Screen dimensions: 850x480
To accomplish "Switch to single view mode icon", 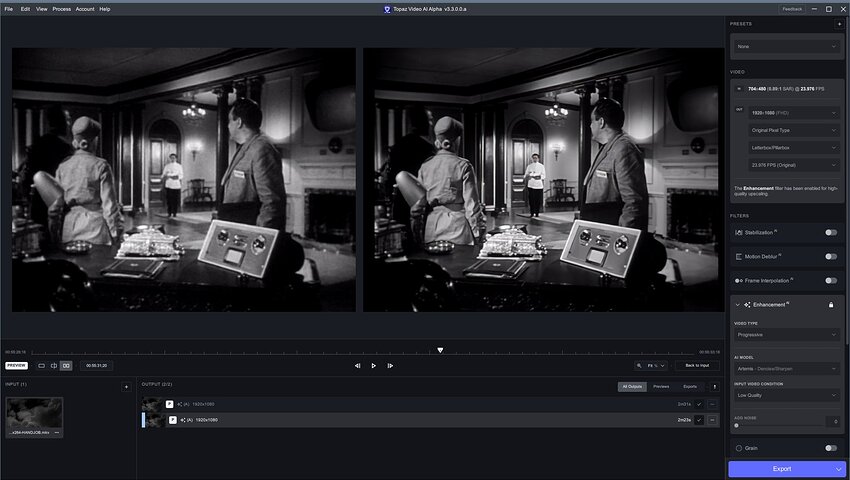I will coord(42,366).
